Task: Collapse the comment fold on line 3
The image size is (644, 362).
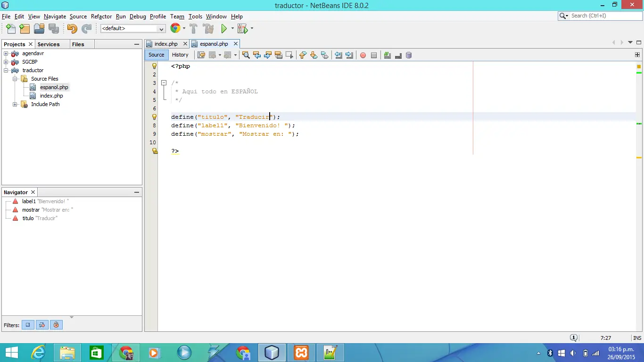Action: 164,83
